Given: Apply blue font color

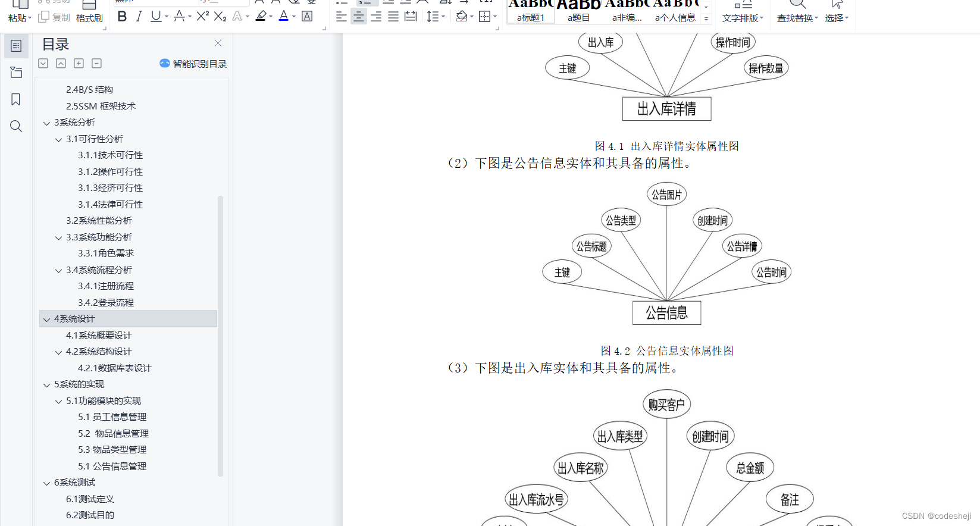Looking at the screenshot, I should (x=284, y=17).
